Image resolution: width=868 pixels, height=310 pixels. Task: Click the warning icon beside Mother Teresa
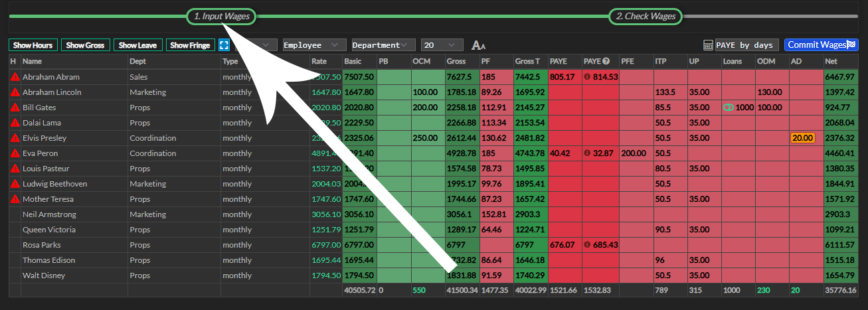[15, 199]
